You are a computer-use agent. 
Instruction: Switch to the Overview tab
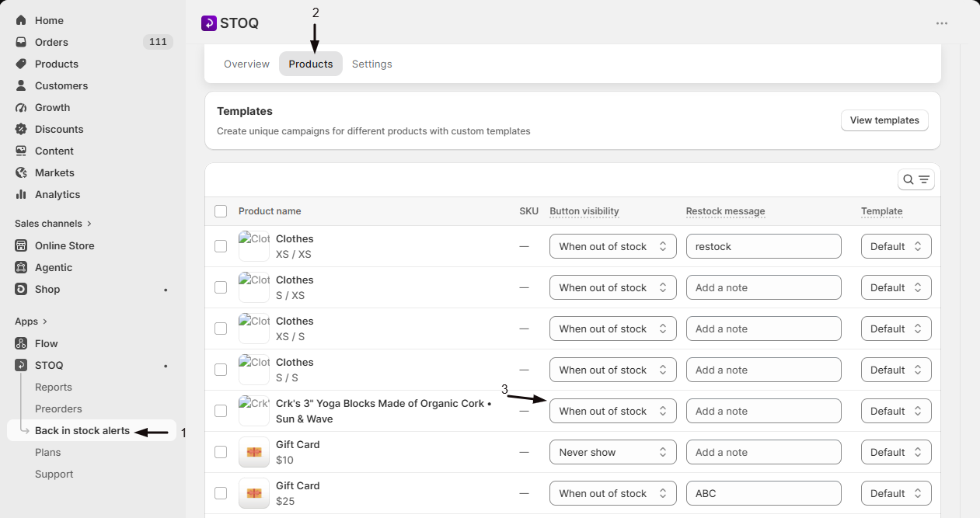coord(246,64)
